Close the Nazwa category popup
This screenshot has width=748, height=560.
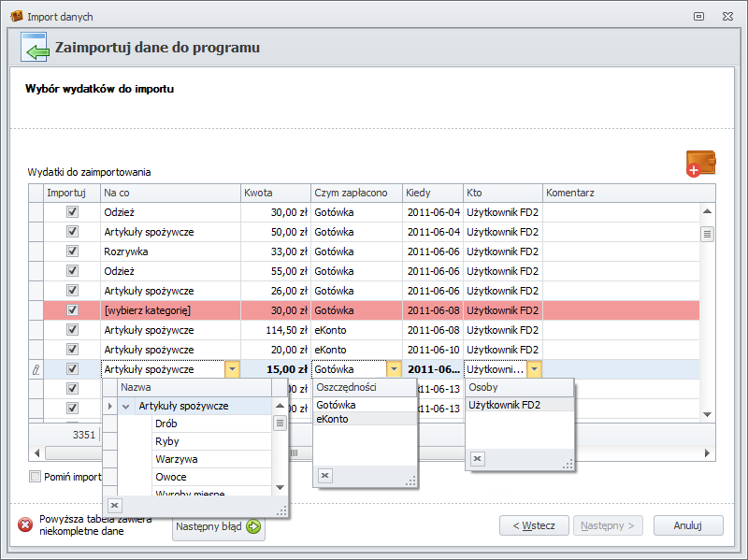pos(115,505)
